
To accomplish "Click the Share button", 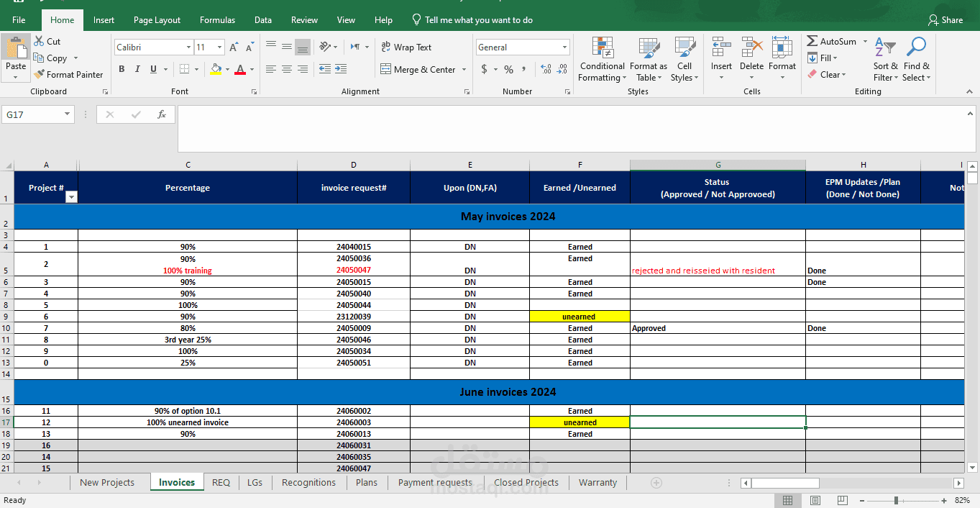I will (x=945, y=19).
